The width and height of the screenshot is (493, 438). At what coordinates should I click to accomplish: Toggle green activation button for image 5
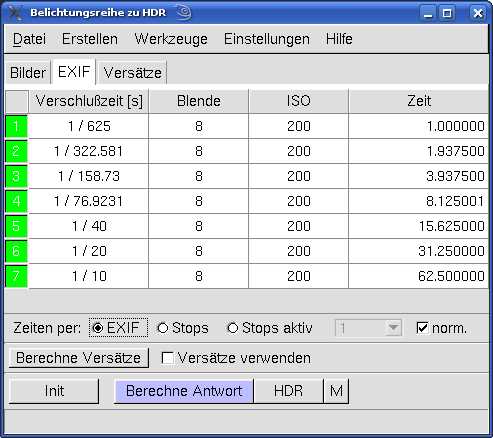tap(16, 226)
